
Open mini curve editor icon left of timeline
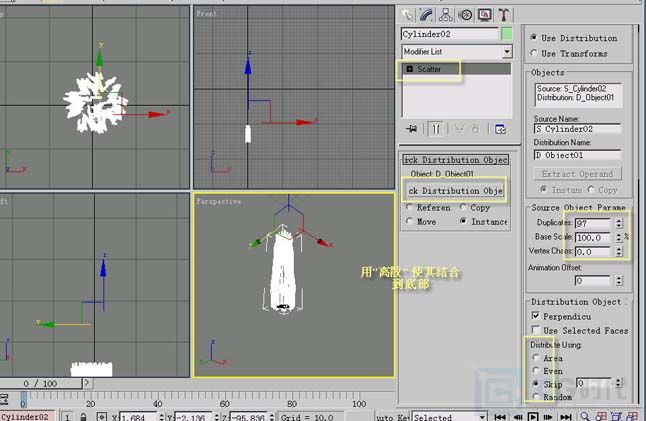click(4, 399)
